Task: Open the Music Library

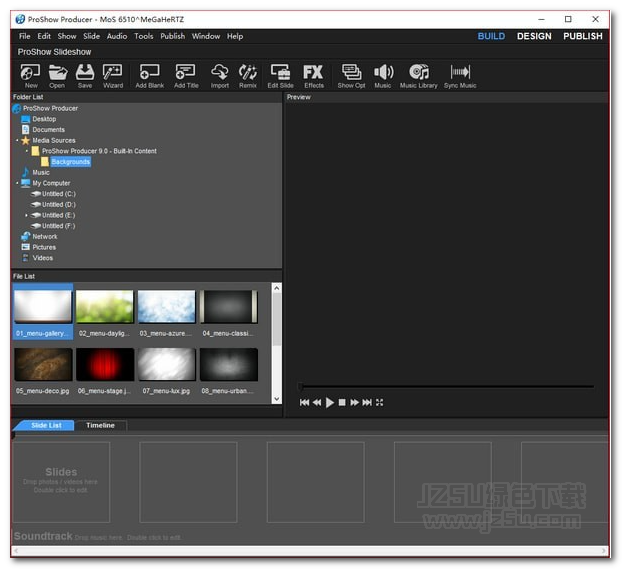Action: (419, 76)
